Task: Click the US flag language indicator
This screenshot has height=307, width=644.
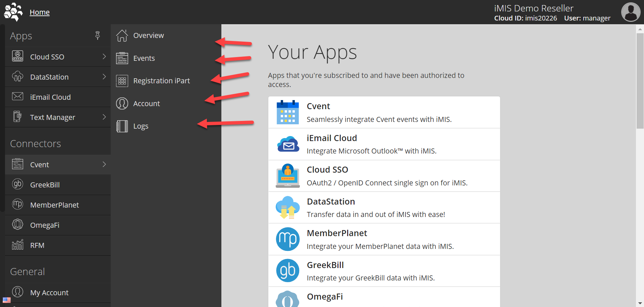Action: point(6,300)
